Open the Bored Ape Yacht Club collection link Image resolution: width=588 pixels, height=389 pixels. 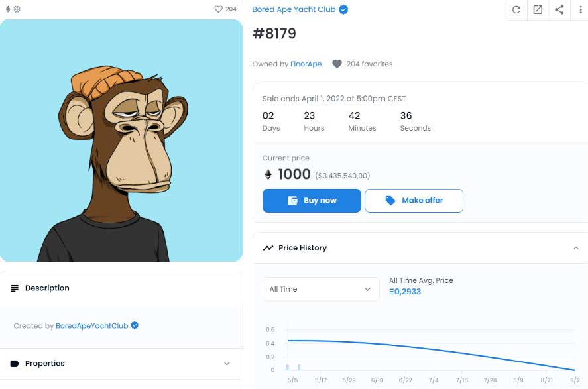[x=294, y=9]
